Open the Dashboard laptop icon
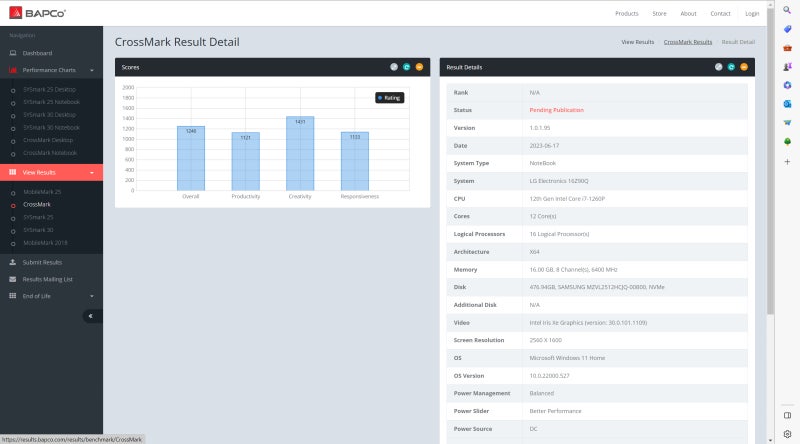The height and width of the screenshot is (444, 800). click(x=13, y=53)
